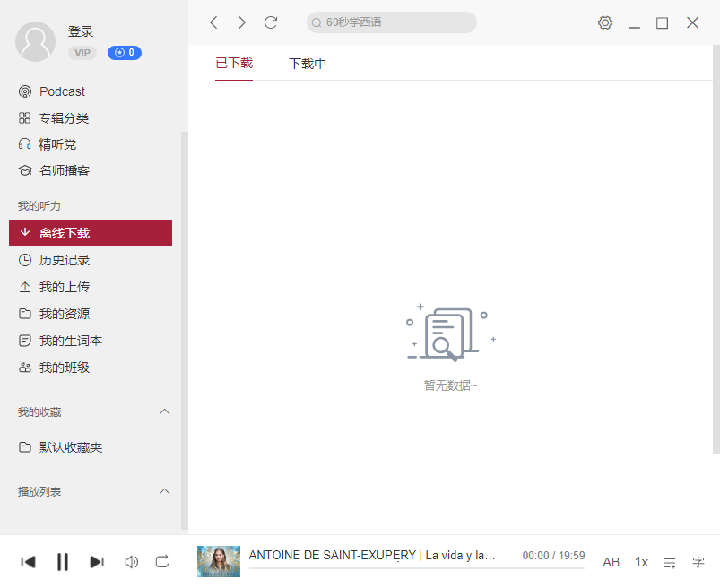Click the volume speaker icon
Viewport: 720px width, 588px height.
click(x=131, y=562)
